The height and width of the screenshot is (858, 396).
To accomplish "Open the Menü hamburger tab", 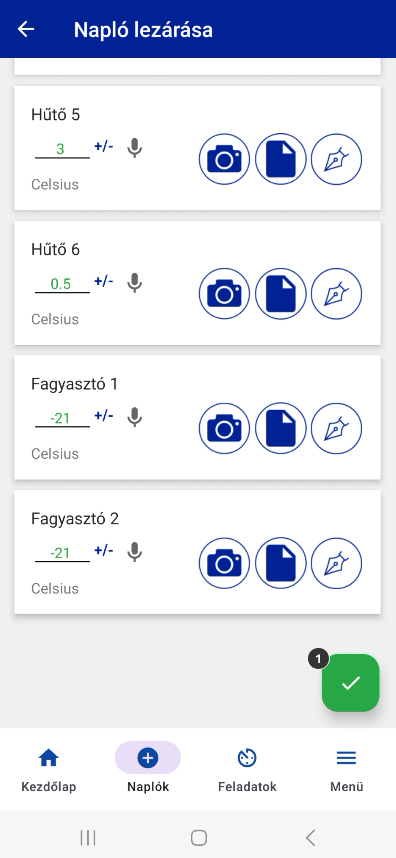I will 346,769.
